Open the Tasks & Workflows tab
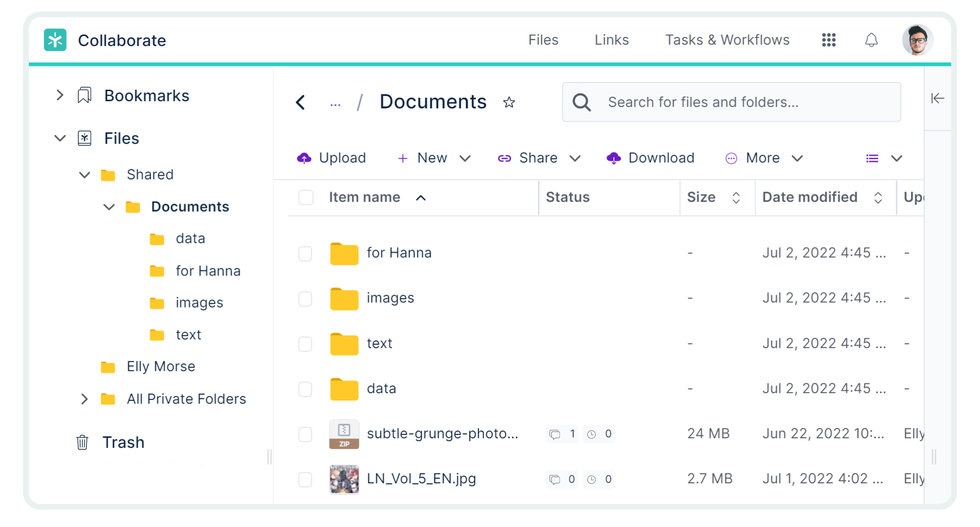The width and height of the screenshot is (980, 527). [727, 40]
